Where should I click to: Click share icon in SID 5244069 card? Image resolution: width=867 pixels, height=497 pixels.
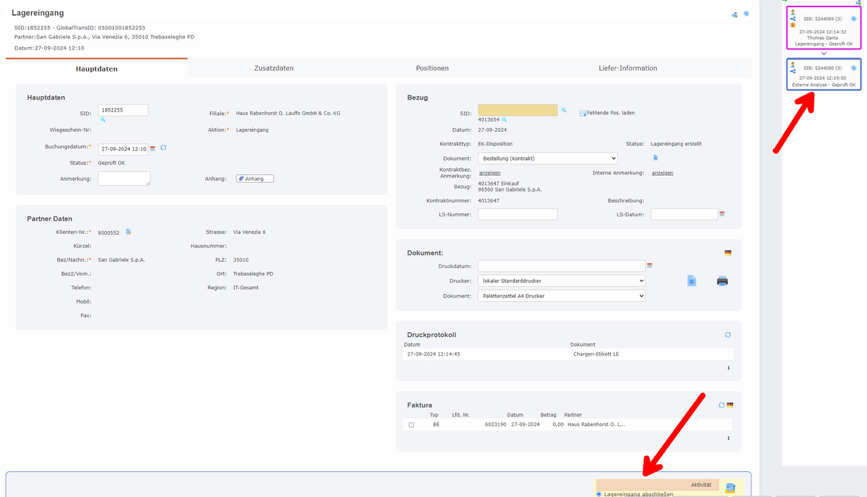[x=792, y=19]
